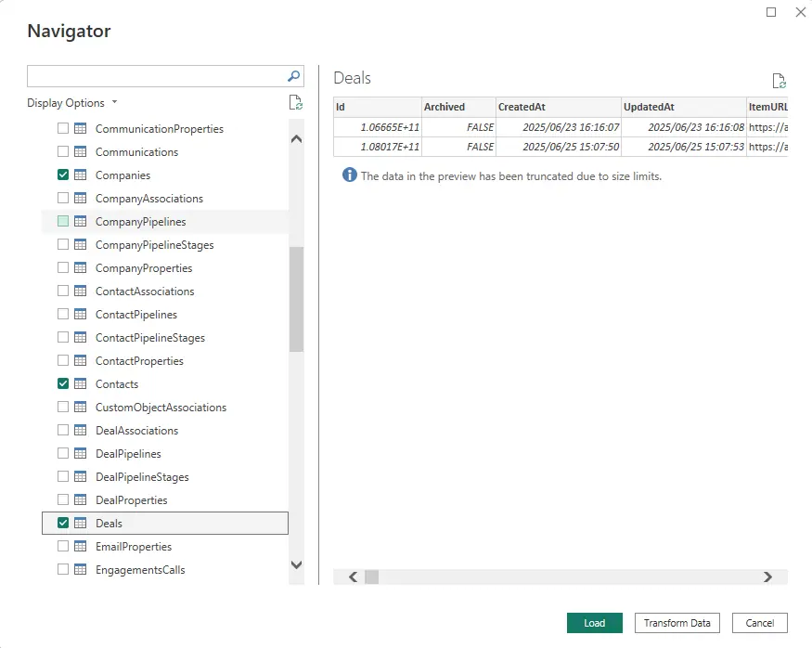812x648 pixels.
Task: Uncheck the Companies checkbox
Action: click(63, 175)
